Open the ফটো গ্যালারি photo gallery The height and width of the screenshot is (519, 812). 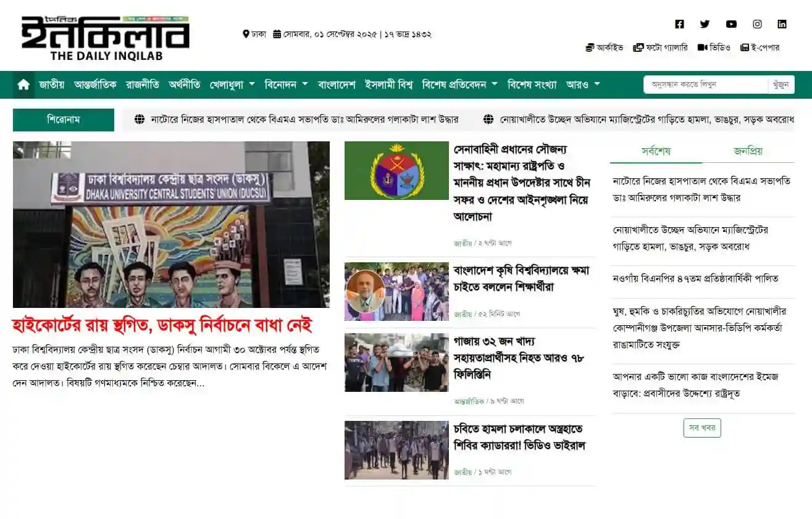[659, 48]
